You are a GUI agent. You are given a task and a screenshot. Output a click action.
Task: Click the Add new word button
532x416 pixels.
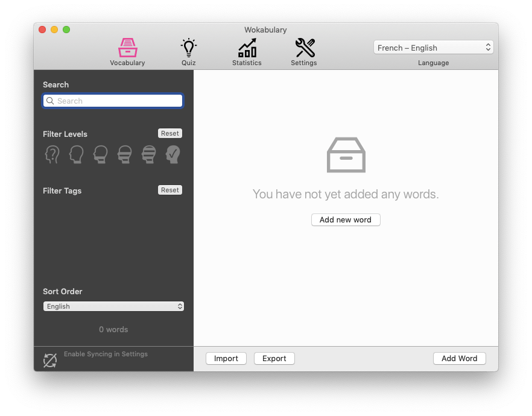click(x=346, y=219)
